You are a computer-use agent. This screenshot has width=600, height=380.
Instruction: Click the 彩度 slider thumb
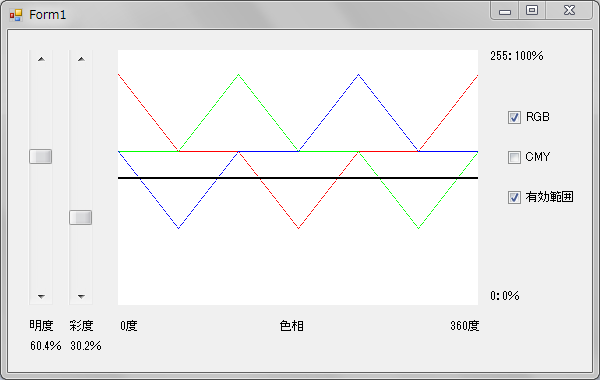tap(80, 217)
